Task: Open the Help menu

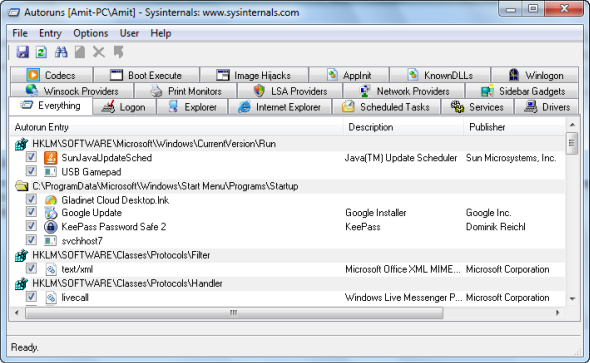Action: [x=161, y=33]
